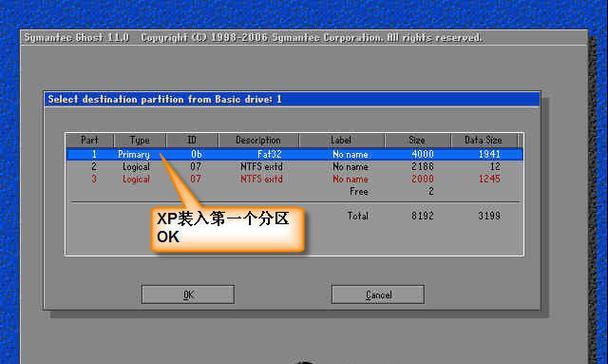Viewport: 608px width, 364px height.
Task: Click the Free space row
Action: point(392,191)
